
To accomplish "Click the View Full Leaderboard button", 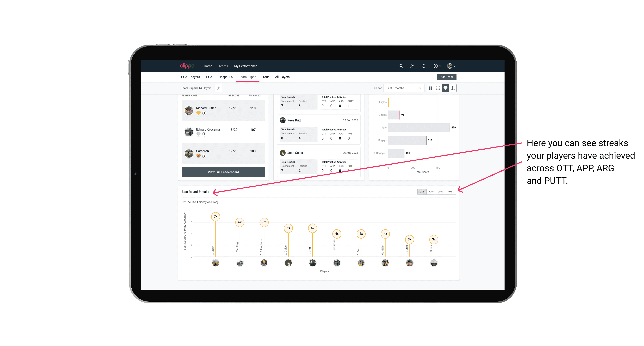I will pos(222,172).
